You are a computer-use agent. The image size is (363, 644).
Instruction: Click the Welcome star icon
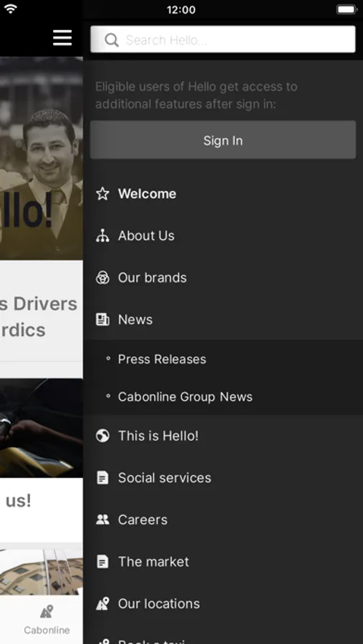(x=102, y=193)
